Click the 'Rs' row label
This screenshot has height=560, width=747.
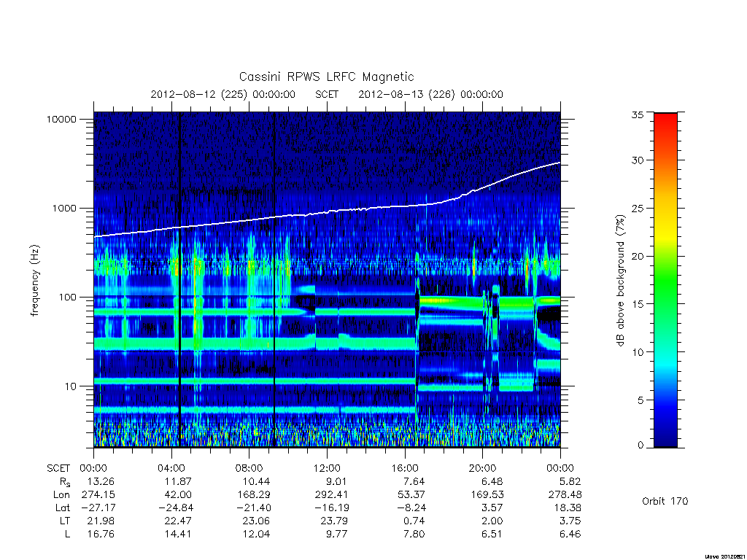[65, 483]
